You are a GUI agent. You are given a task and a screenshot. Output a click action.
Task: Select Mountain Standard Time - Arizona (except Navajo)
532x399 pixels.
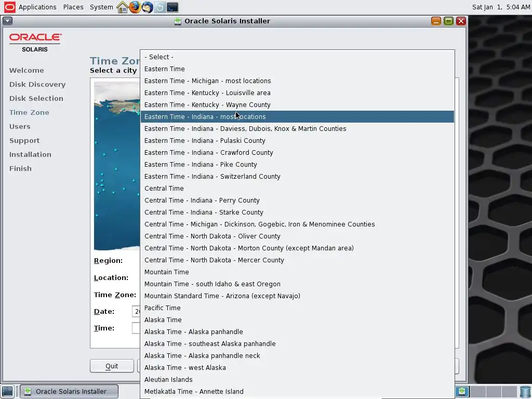coord(297,296)
